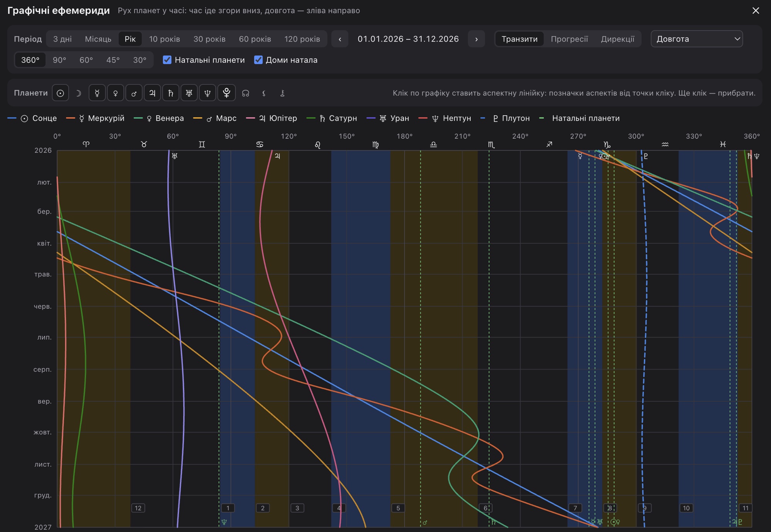Select the Дирекції mode

[x=618, y=39]
